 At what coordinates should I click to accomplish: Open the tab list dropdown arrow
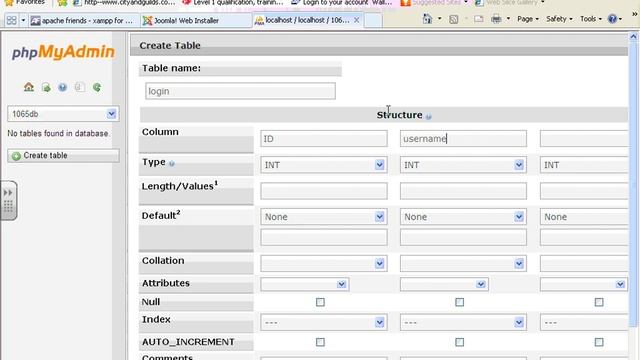(23, 20)
